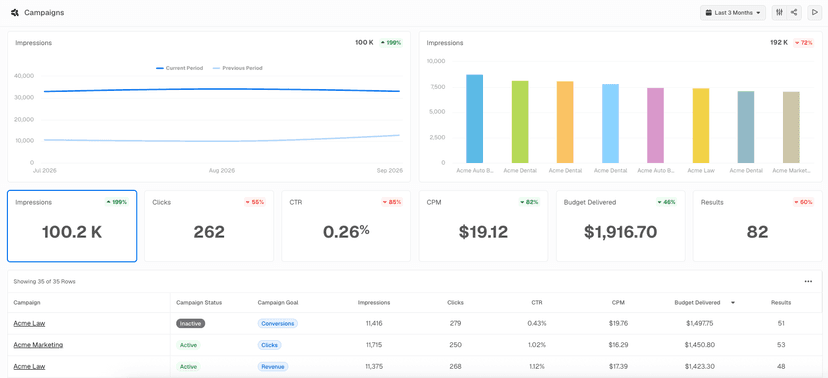Click the 82% change badge on CPM card
This screenshot has height=378, width=828.
pos(529,202)
